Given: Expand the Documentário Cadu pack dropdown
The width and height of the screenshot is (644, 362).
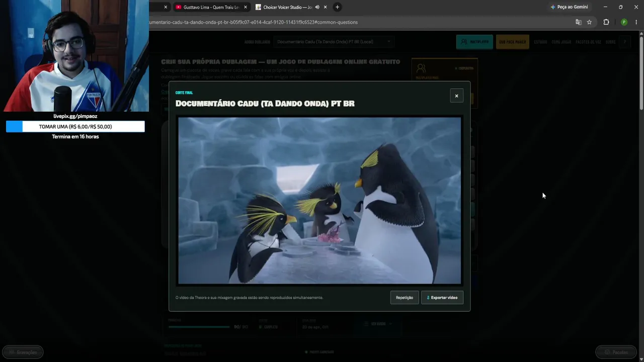Looking at the screenshot, I should click(x=334, y=42).
